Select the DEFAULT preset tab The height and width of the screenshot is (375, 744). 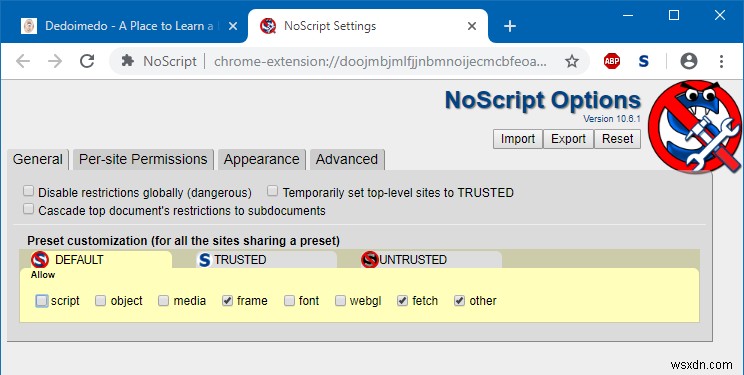pos(96,260)
